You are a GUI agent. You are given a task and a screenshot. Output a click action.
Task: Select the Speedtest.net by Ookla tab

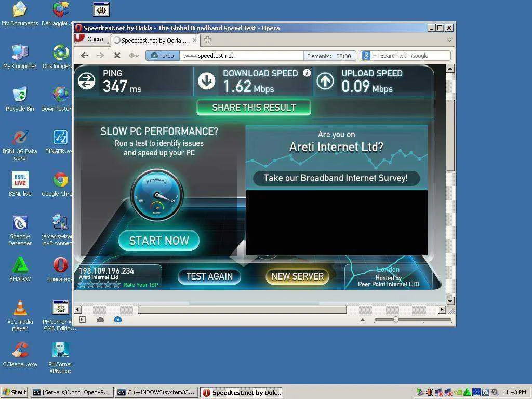click(156, 41)
